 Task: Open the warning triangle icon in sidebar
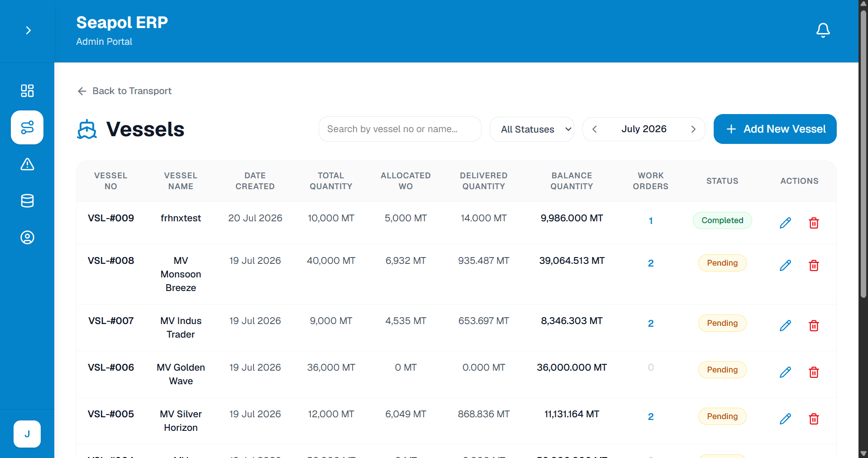click(27, 164)
